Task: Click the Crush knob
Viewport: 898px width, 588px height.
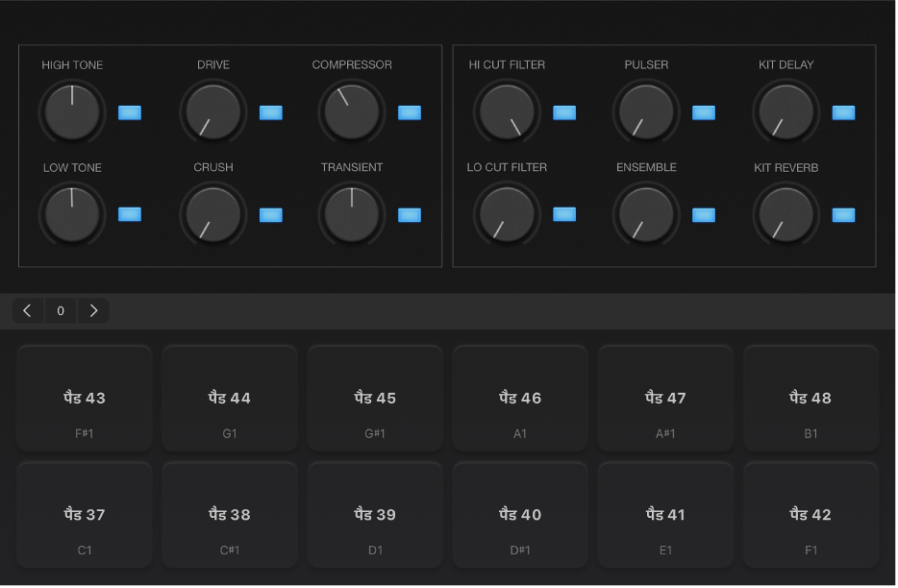Action: (x=213, y=214)
